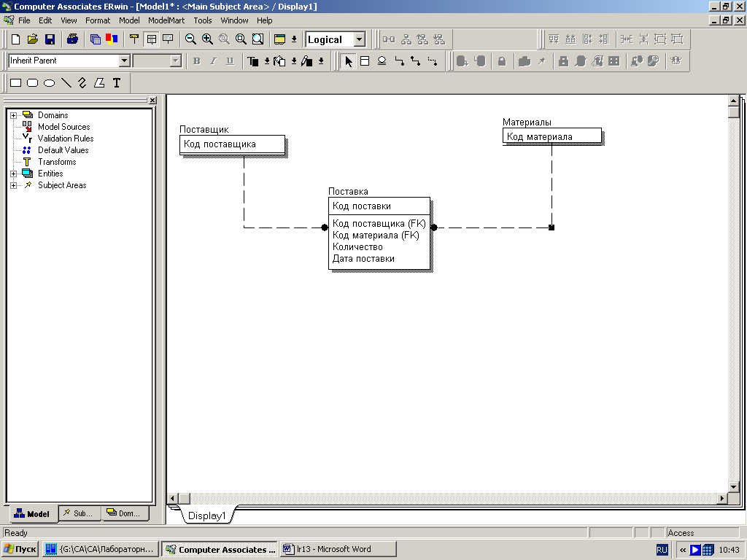This screenshot has width=747, height=560.
Task: Click the Пуск start button
Action: pos(20,549)
